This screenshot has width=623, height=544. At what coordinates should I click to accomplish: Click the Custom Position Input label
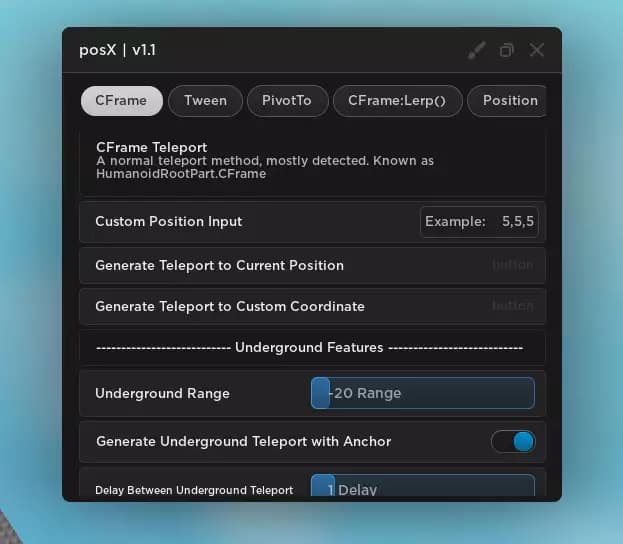(x=168, y=221)
